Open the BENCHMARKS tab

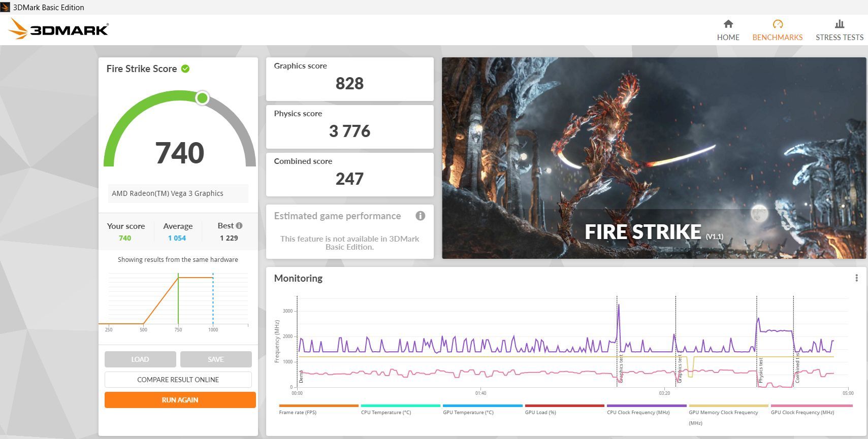click(x=778, y=30)
